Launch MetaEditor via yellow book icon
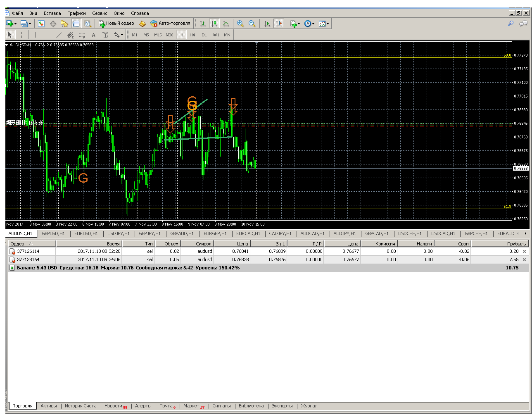 click(x=142, y=24)
